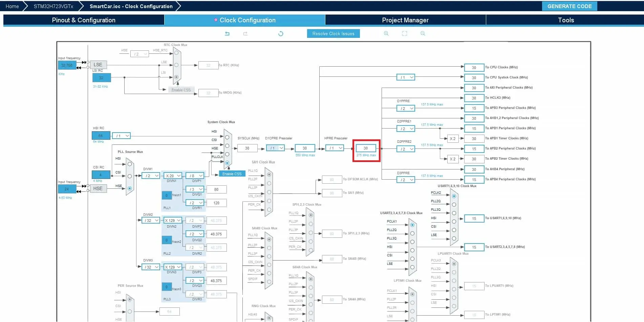Open the DIVM1 /2 dropdown
644x322 pixels.
[151, 176]
